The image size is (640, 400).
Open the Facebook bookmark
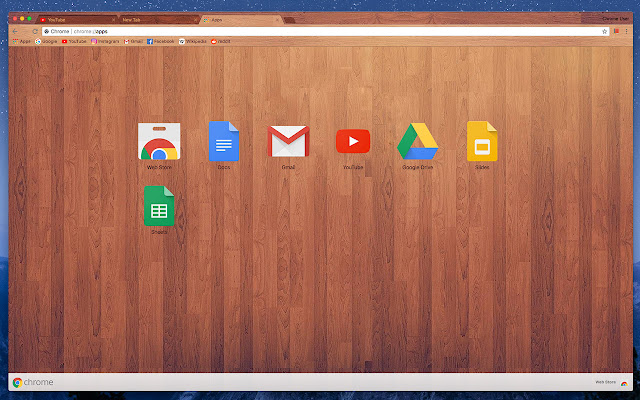[x=160, y=41]
